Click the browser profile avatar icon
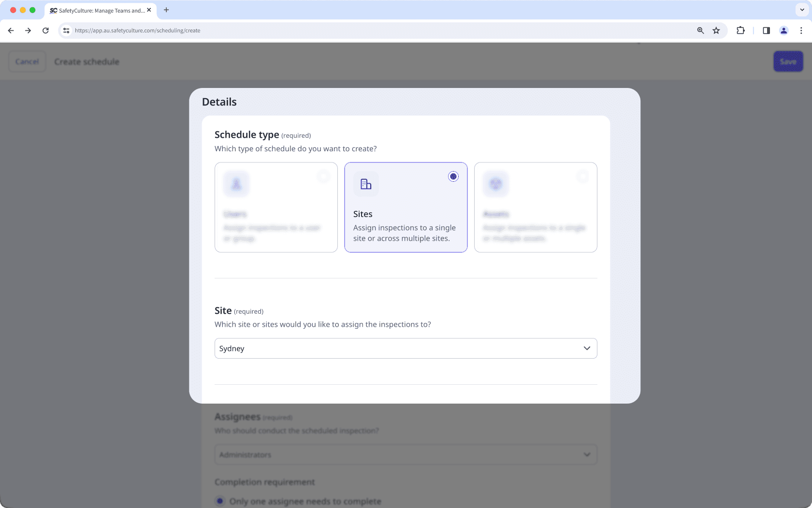The width and height of the screenshot is (812, 508). [783, 30]
